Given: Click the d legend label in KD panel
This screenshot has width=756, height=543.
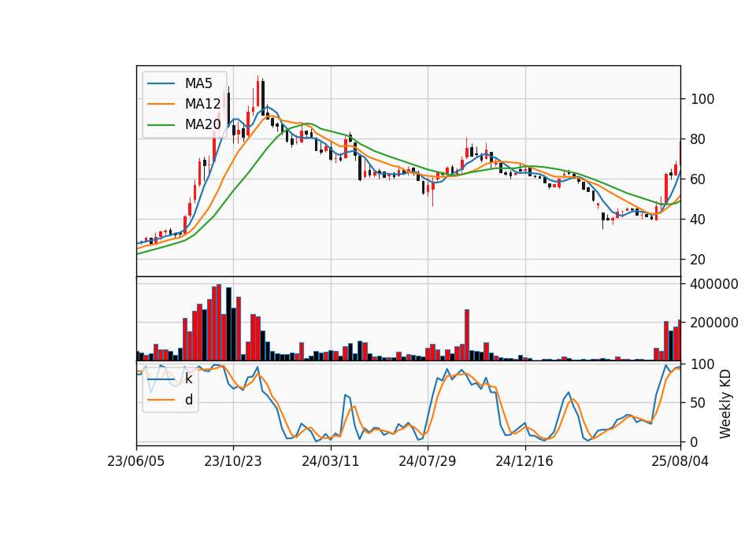Looking at the screenshot, I should click(188, 400).
